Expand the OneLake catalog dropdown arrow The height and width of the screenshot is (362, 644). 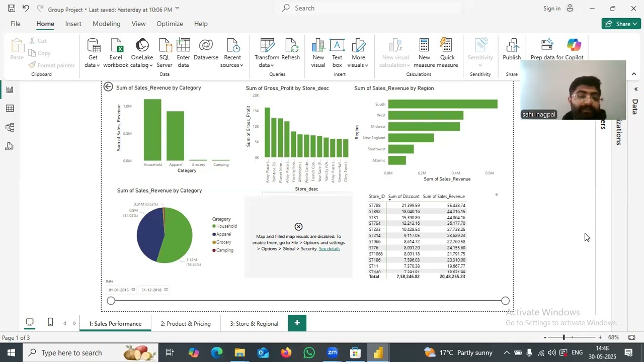pos(151,65)
